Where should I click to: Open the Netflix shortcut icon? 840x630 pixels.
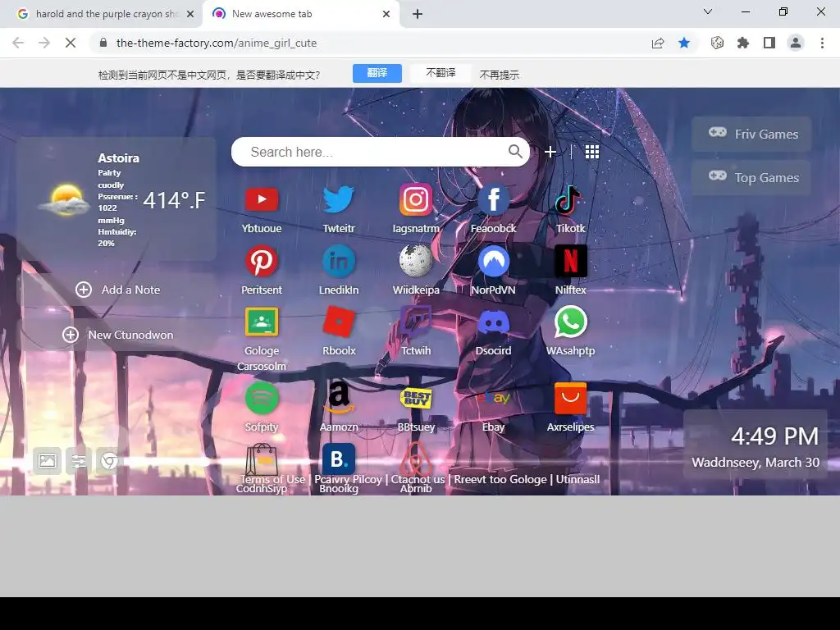pyautogui.click(x=571, y=261)
